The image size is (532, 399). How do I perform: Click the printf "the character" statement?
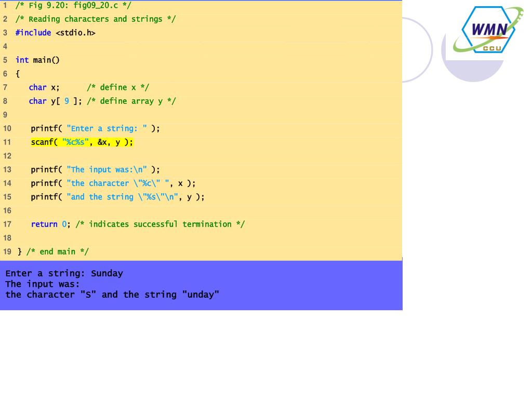click(113, 183)
